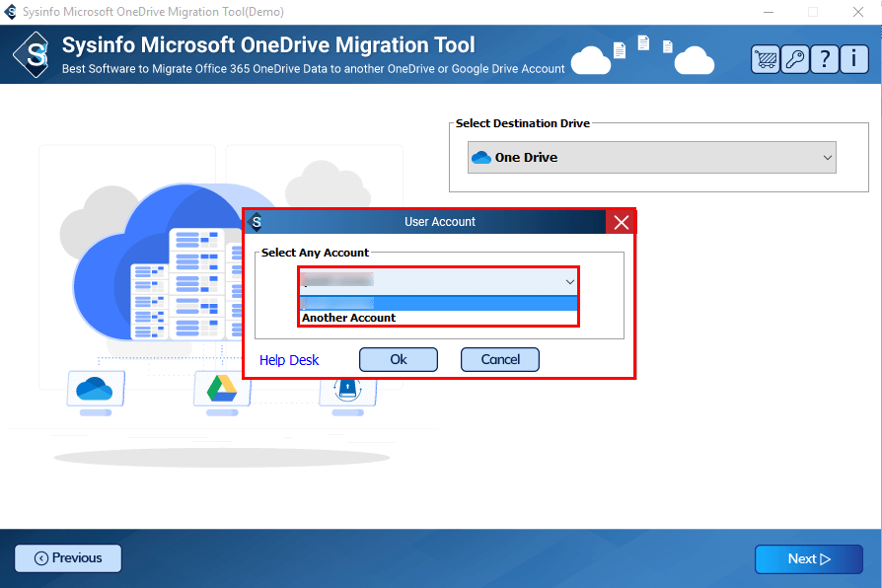The height and width of the screenshot is (588, 882).
Task: Expand the Select Destination Drive combo box
Action: click(651, 158)
